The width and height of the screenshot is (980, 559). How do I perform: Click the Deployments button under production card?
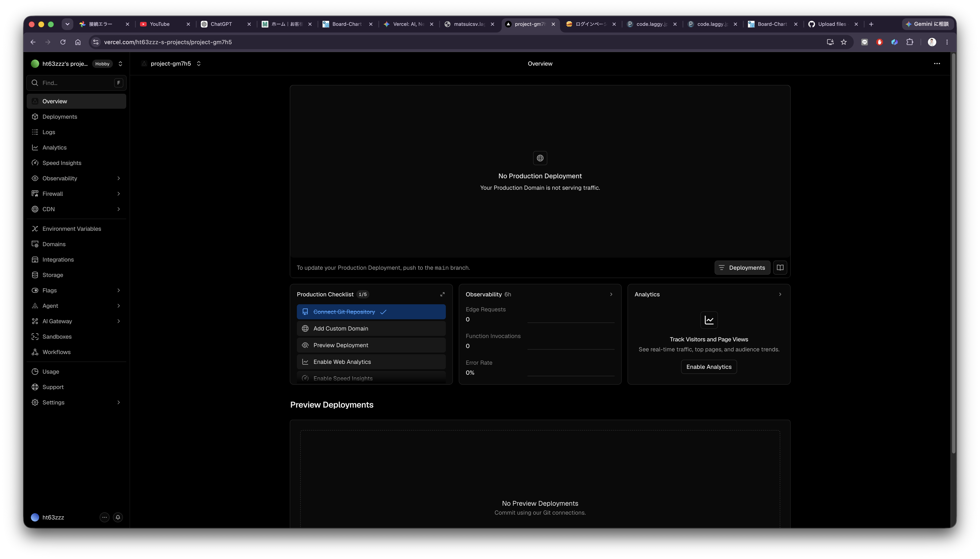coord(742,268)
